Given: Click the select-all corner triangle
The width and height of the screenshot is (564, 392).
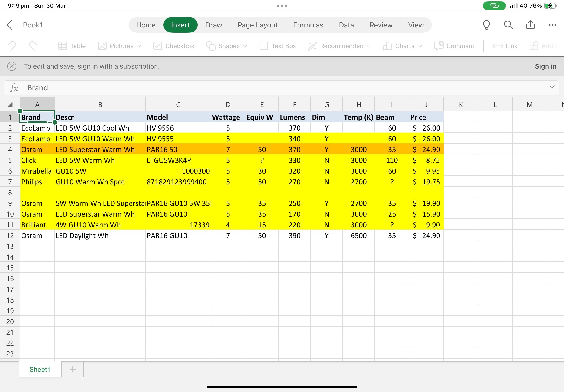Looking at the screenshot, I should pos(10,104).
